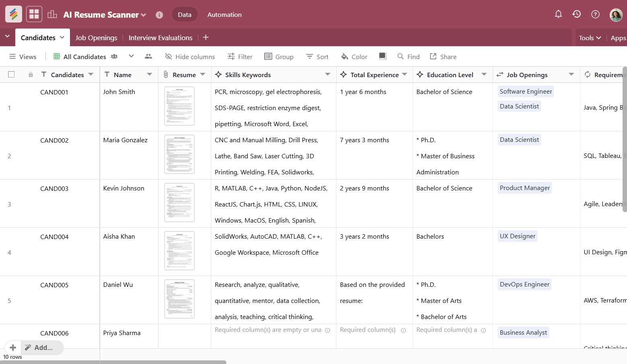Image resolution: width=627 pixels, height=364 pixels.
Task: Open the notification bell
Action: click(558, 14)
